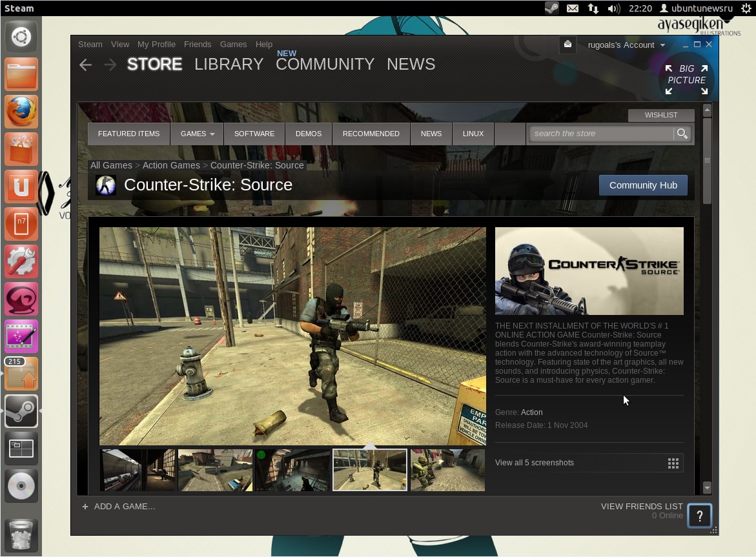The height and width of the screenshot is (557, 756).
Task: Switch to the STORE section
Action: pos(155,64)
